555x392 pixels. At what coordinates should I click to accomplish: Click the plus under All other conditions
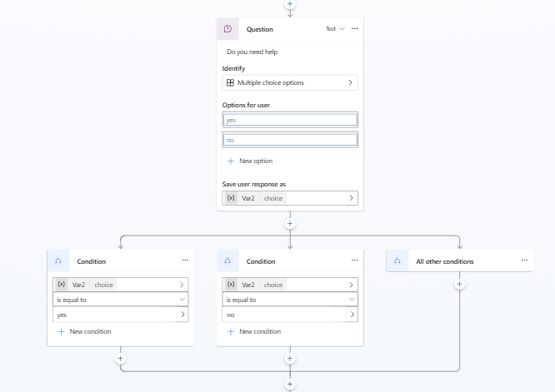459,284
